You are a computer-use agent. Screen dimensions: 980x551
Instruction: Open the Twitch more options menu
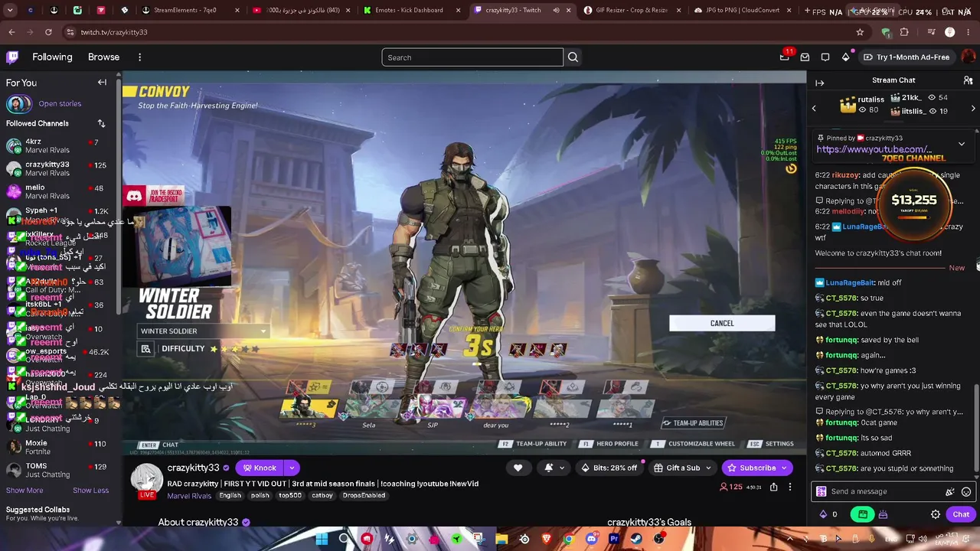pos(139,57)
